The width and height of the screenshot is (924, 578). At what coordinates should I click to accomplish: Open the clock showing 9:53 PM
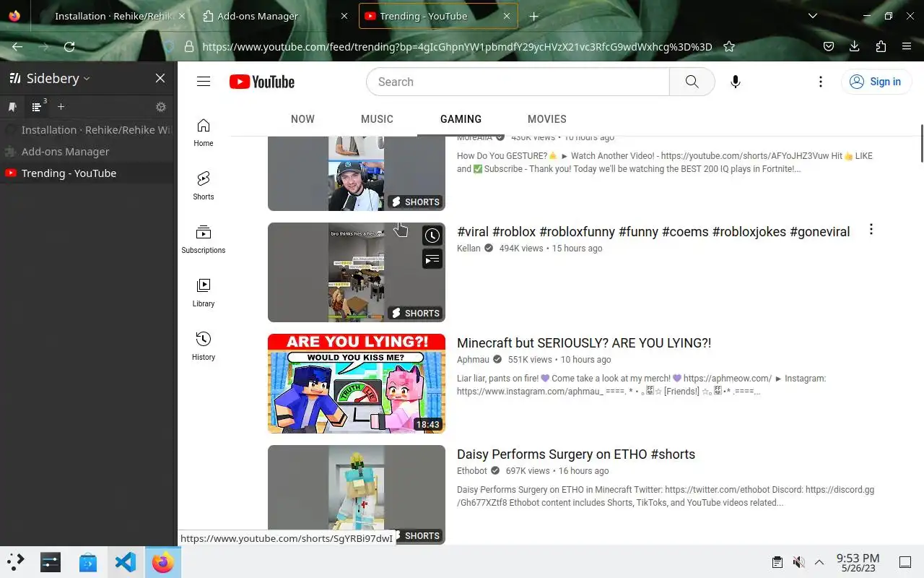click(x=858, y=562)
